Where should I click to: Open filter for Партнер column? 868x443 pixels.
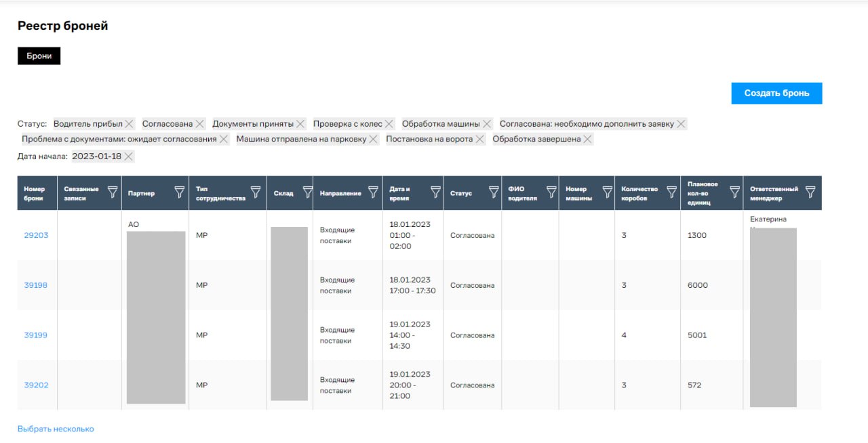[x=180, y=193]
